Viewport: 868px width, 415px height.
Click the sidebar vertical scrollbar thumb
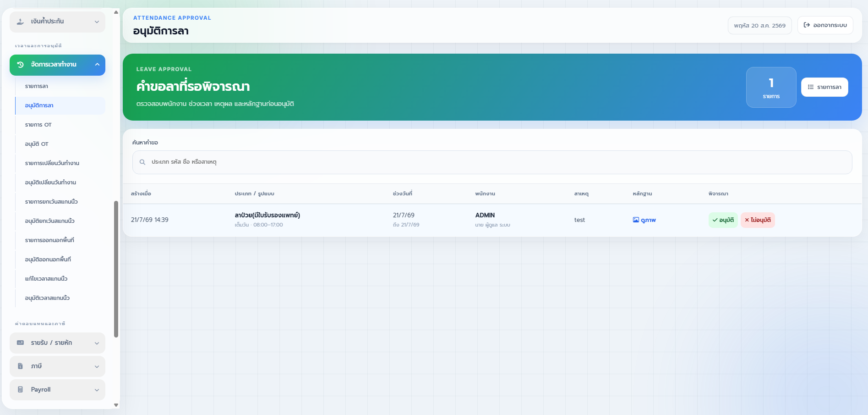pos(116,269)
